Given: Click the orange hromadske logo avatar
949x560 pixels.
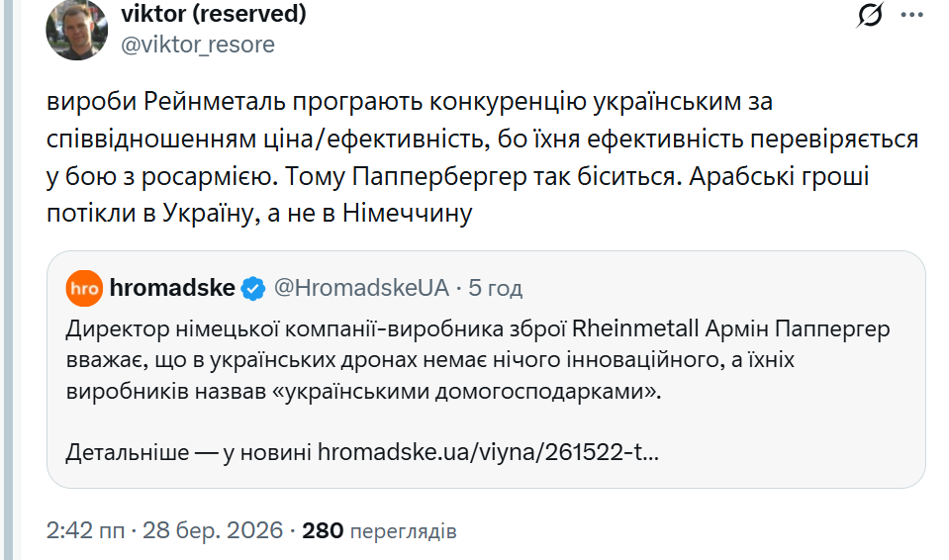Looking at the screenshot, I should (x=84, y=289).
